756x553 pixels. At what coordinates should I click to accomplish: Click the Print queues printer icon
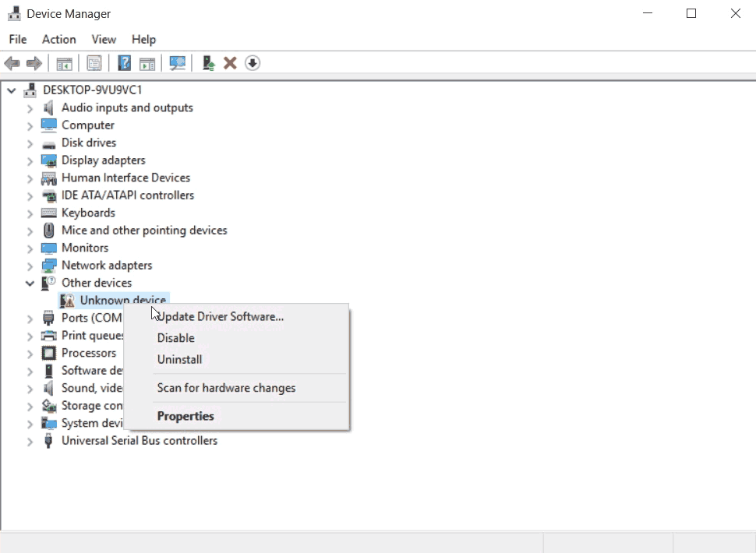(x=48, y=336)
